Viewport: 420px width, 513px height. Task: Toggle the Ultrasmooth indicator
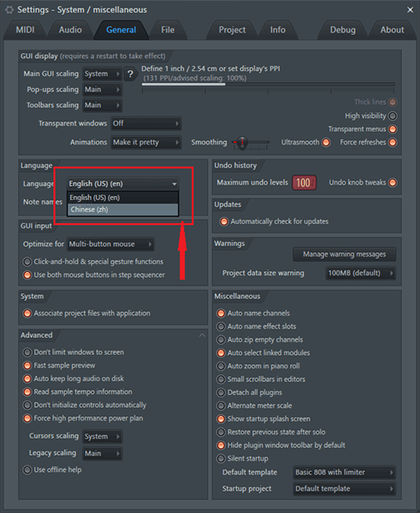[326, 142]
